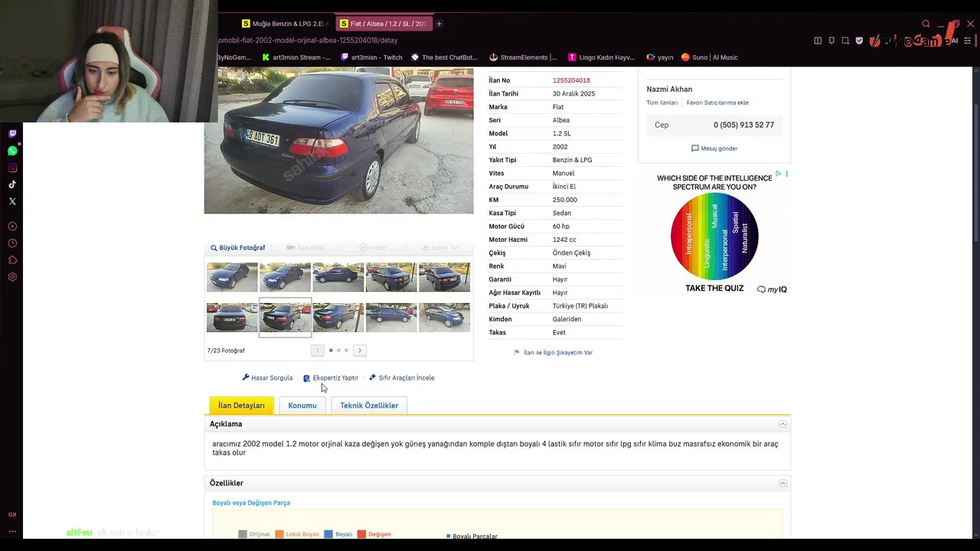Open art3misn - Twitch bookmark
The width and height of the screenshot is (980, 551).
click(x=371, y=57)
